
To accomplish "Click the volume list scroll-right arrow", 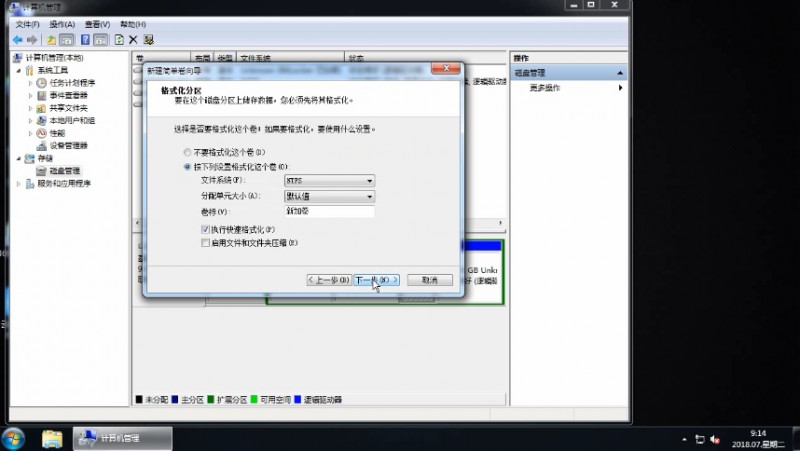I will 500,223.
